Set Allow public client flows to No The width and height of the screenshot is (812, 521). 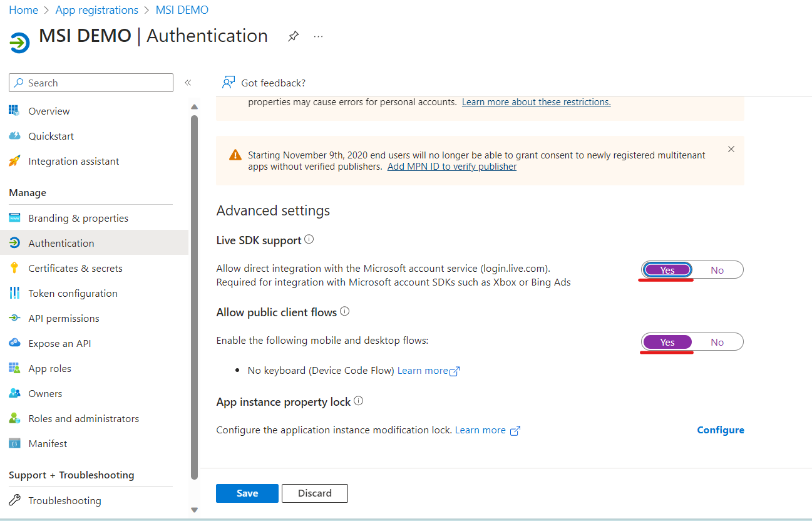pyautogui.click(x=717, y=342)
